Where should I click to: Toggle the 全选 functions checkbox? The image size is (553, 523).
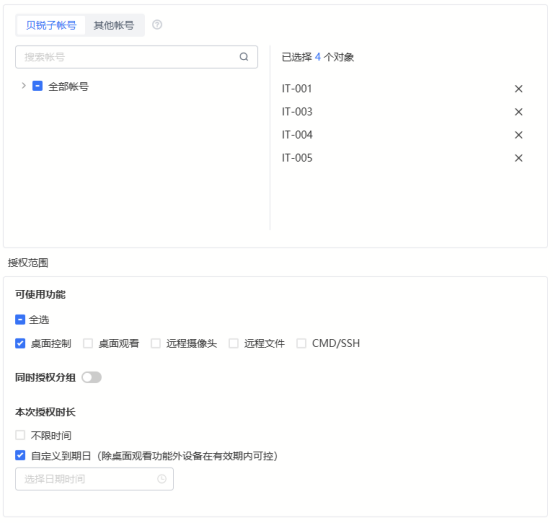20,320
